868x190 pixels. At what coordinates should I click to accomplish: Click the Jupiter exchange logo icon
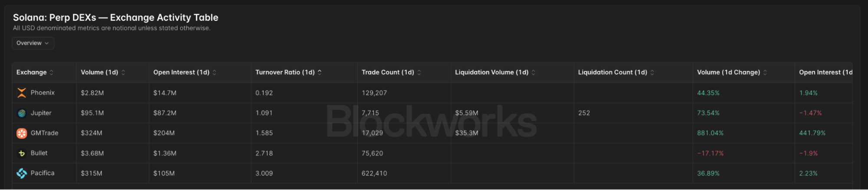pos(22,113)
